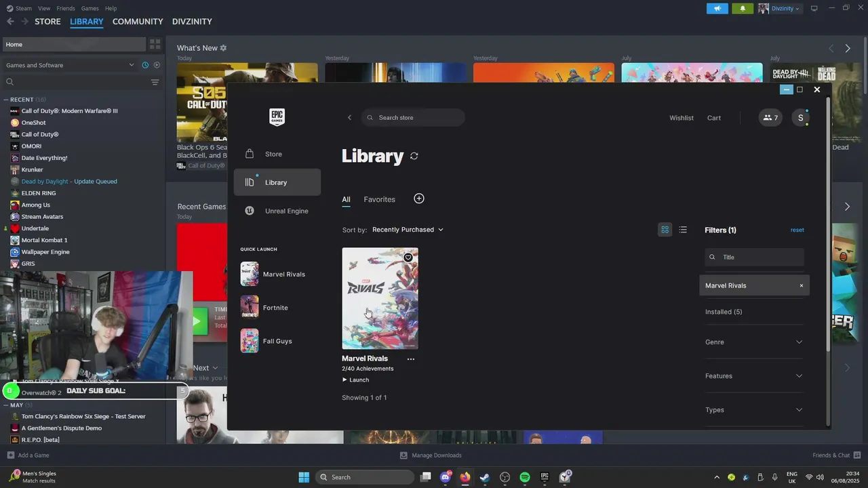Open Sort by Recently Purchased dropdown

click(408, 230)
